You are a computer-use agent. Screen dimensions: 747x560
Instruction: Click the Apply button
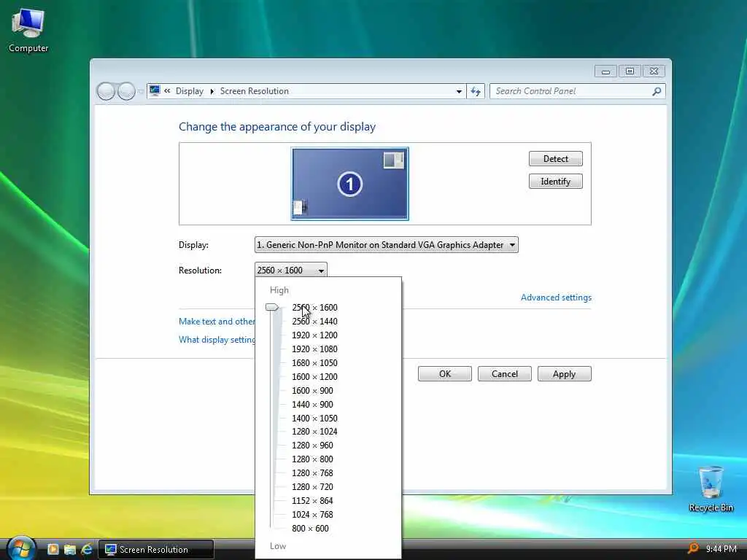pos(564,374)
